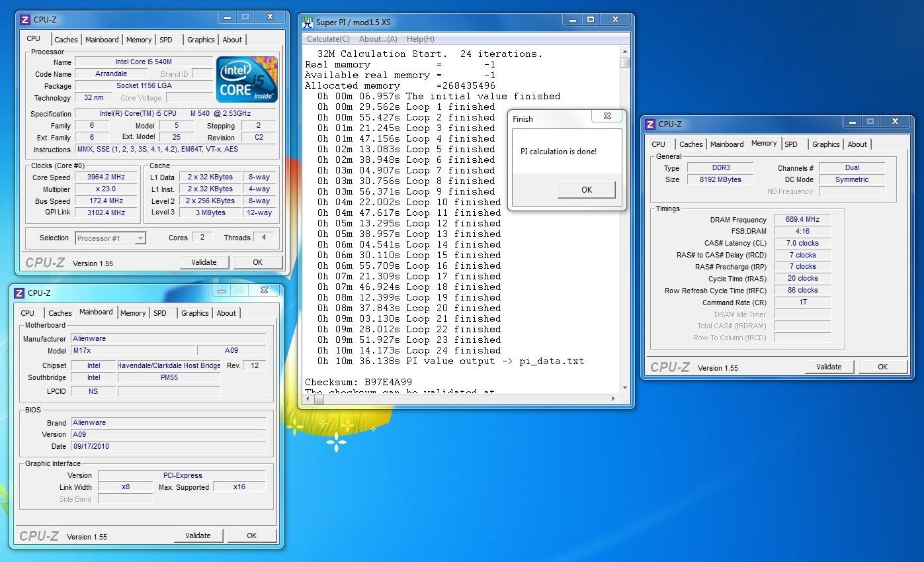Open the Calculate(C) menu in Super PI
This screenshot has height=562, width=924.
click(328, 39)
